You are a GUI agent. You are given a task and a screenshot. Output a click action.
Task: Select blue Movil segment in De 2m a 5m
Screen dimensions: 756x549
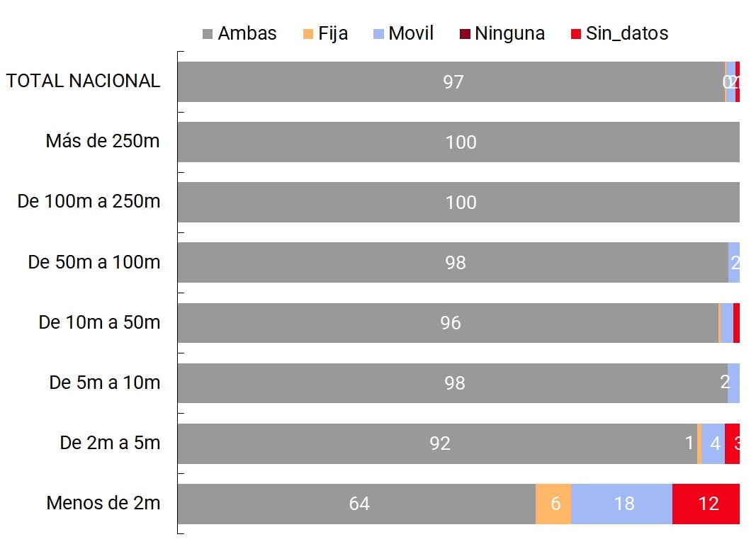713,443
